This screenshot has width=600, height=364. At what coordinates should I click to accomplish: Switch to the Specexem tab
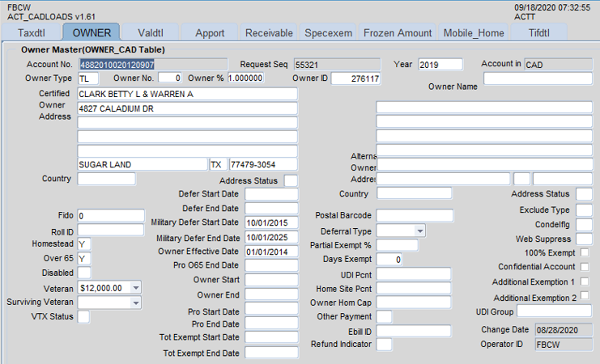click(328, 33)
